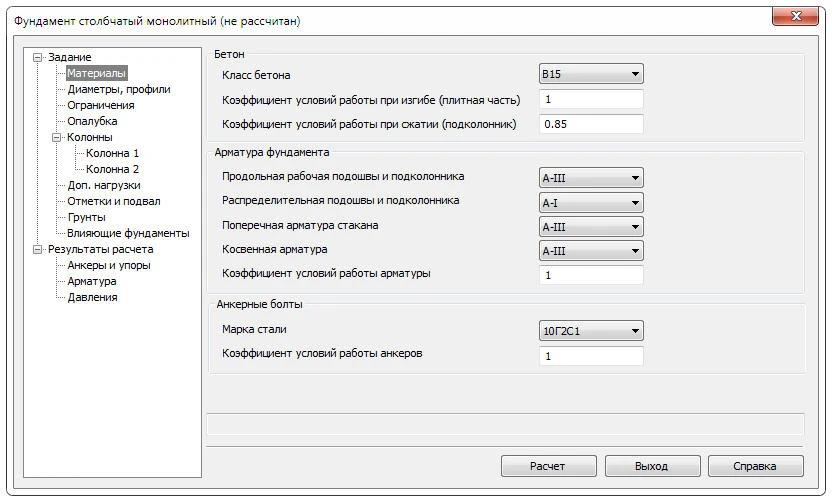
Task: Open the Класс бетона dropdown
Action: click(590, 74)
